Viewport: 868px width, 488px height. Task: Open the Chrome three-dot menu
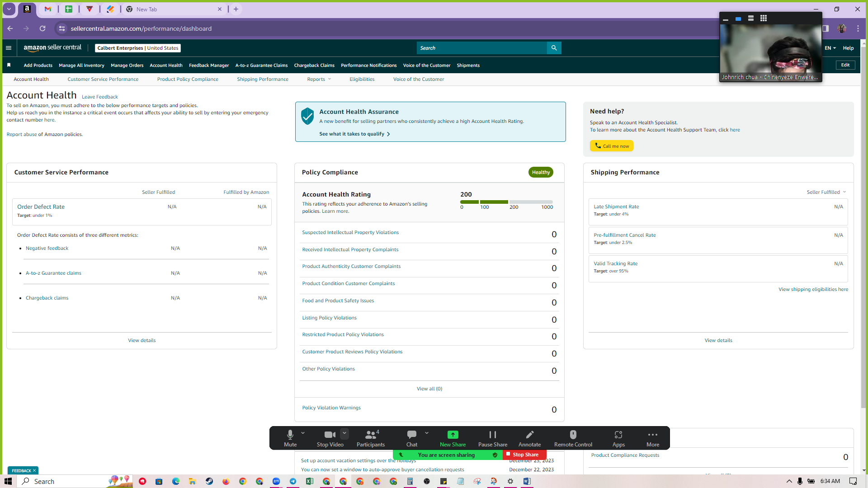858,28
